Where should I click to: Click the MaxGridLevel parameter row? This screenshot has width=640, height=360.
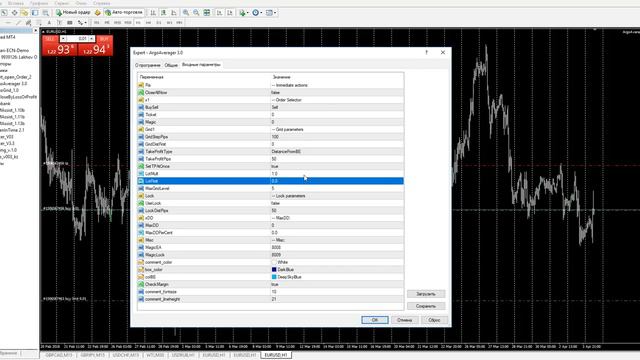point(271,189)
